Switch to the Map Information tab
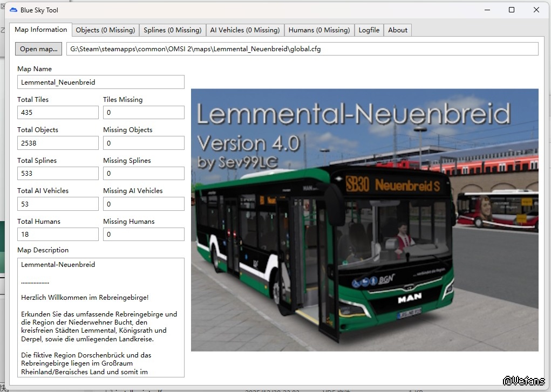The height and width of the screenshot is (392, 551). (41, 30)
